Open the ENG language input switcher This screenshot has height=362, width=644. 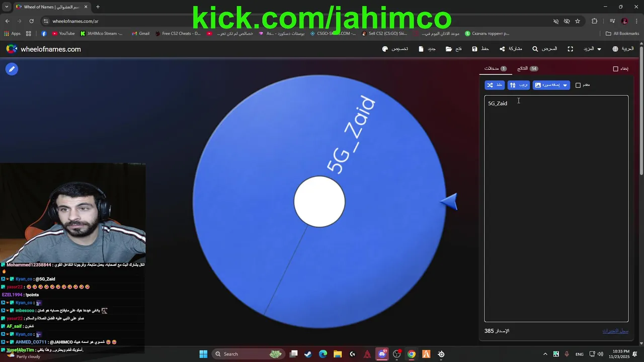580,354
